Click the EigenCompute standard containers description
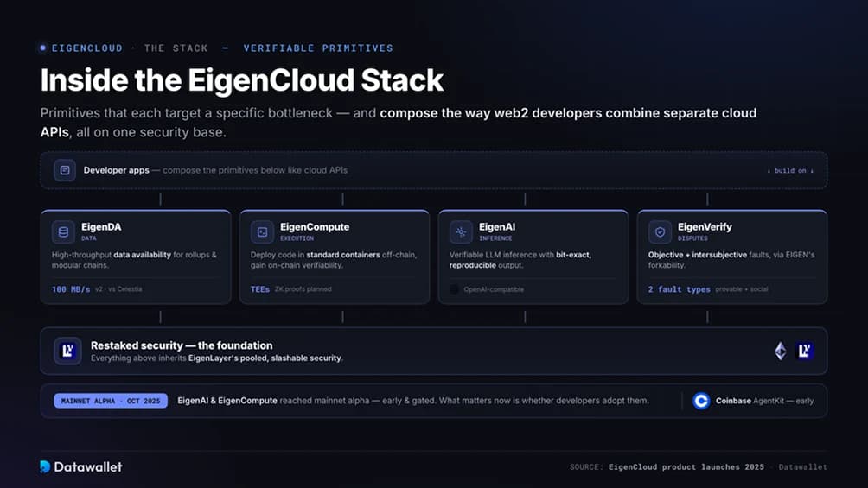The height and width of the screenshot is (488, 868). point(333,260)
